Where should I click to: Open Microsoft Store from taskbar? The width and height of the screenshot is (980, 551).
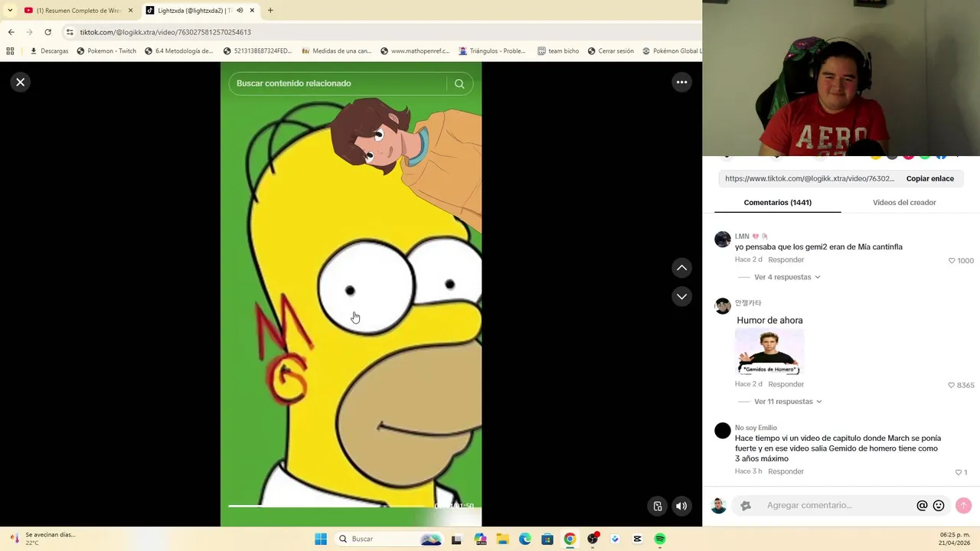(x=547, y=539)
